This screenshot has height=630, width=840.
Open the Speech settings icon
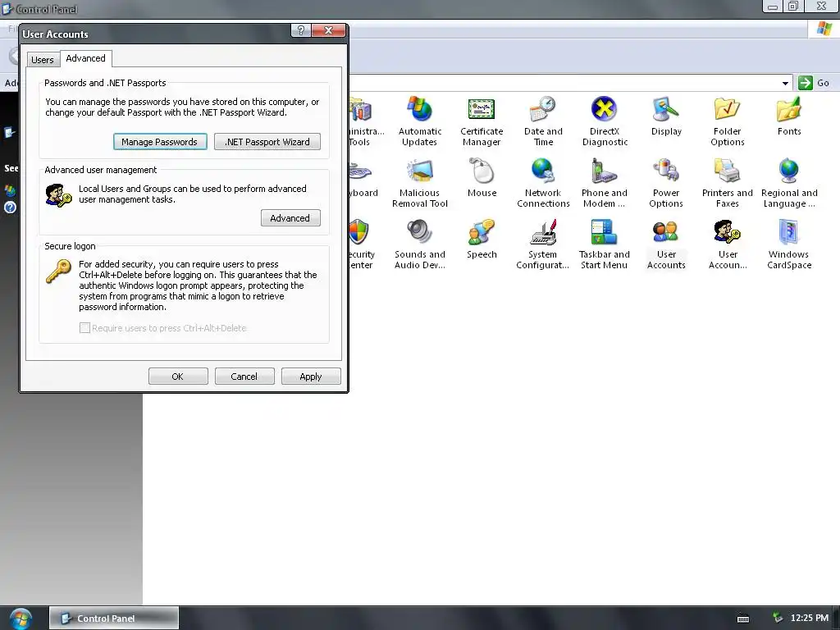(481, 239)
